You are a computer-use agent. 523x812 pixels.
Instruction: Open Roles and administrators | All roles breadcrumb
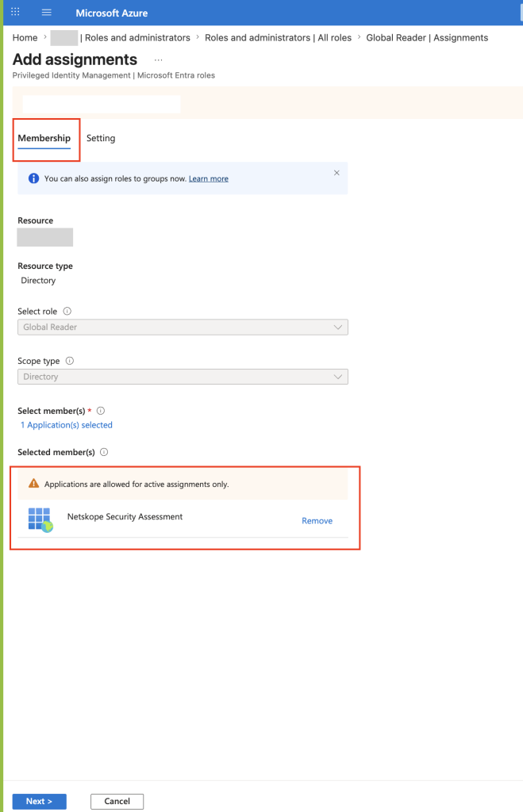click(278, 38)
